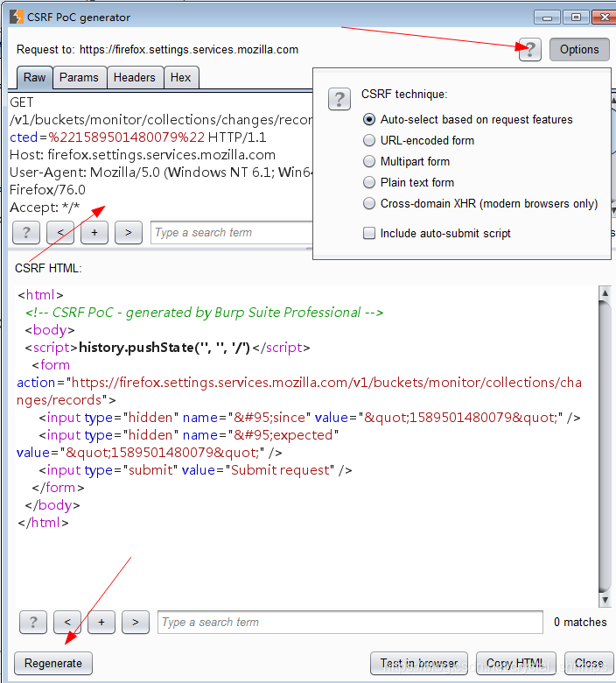The height and width of the screenshot is (683, 616).
Task: Switch to the Headers tab
Action: (x=135, y=78)
